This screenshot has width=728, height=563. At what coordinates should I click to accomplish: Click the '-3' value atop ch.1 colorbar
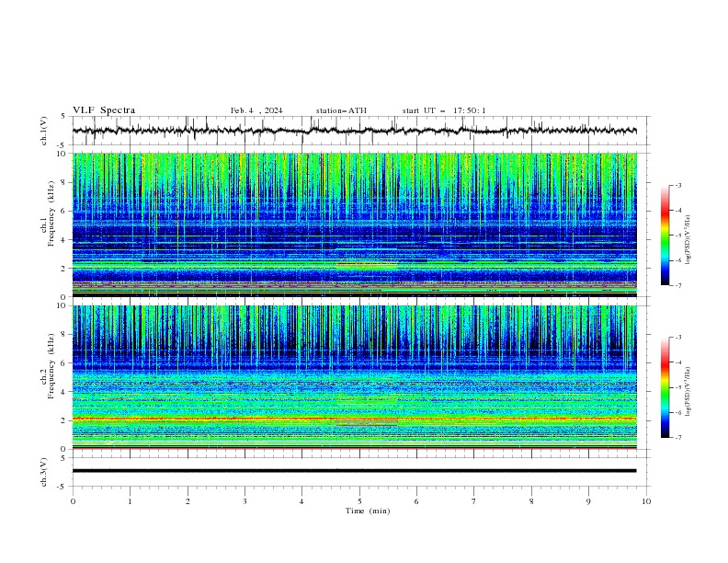[677, 185]
